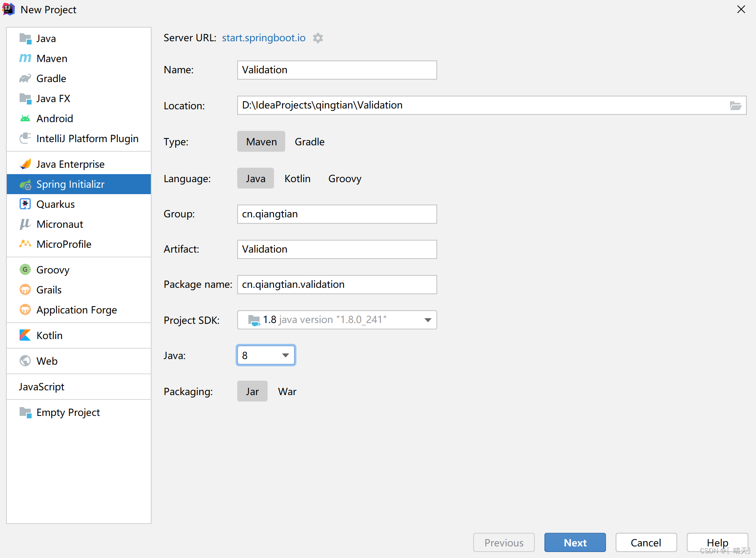Click the Cancel button
The height and width of the screenshot is (558, 756).
click(x=646, y=543)
